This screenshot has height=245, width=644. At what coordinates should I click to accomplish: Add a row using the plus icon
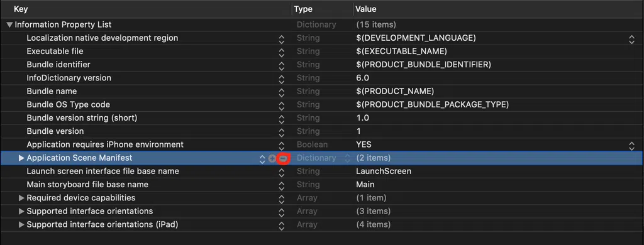coord(272,158)
